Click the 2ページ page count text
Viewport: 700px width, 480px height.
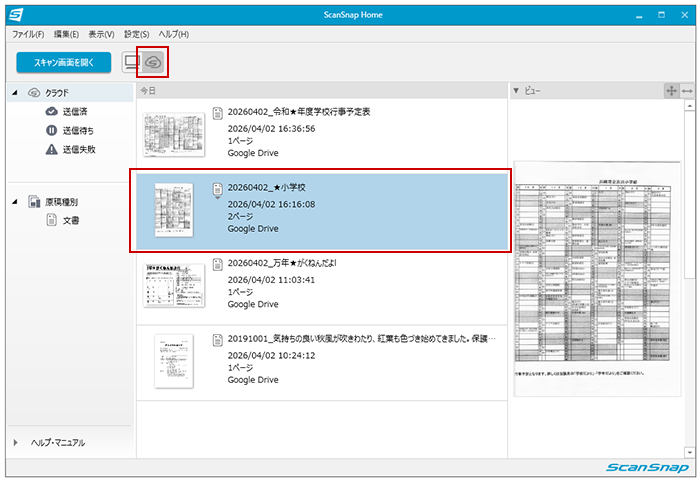tap(240, 217)
